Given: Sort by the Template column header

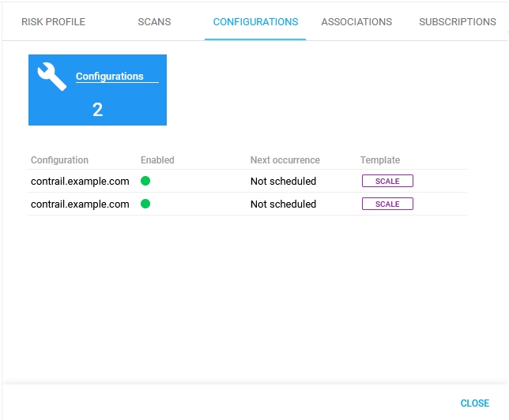Looking at the screenshot, I should (x=380, y=160).
